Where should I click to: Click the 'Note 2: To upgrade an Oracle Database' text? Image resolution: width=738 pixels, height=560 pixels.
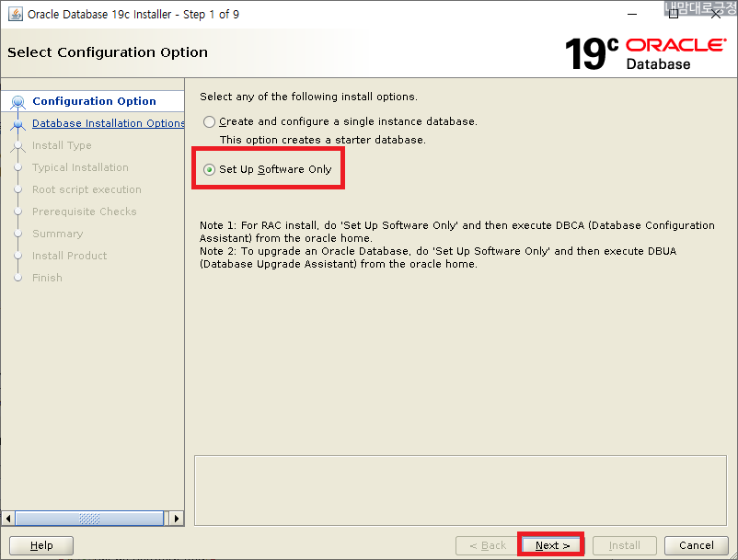tap(438, 257)
